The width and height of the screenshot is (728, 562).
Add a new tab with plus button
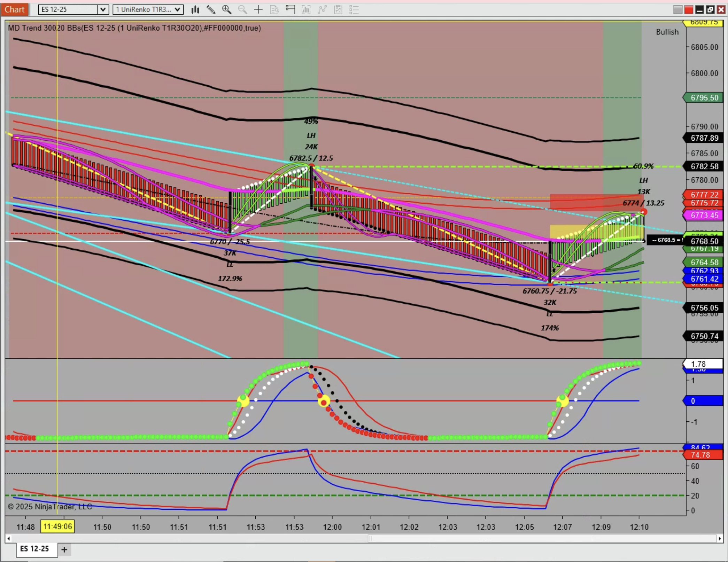[x=64, y=550]
